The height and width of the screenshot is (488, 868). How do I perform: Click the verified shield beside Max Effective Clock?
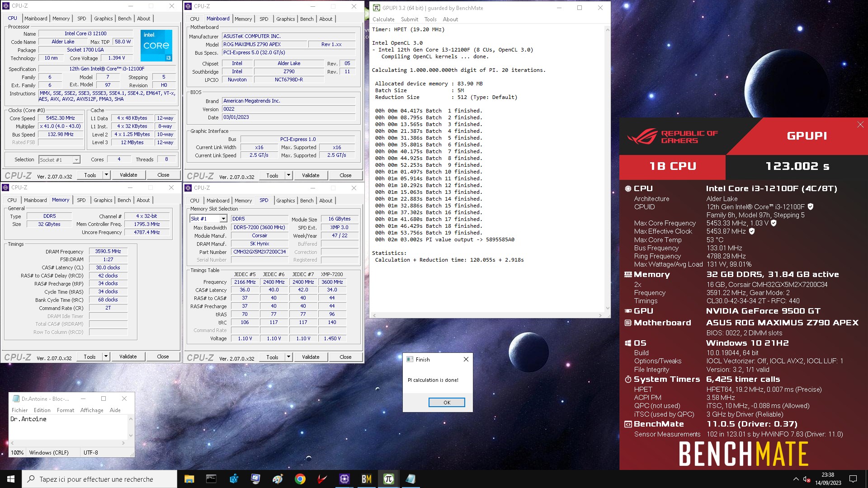tap(752, 231)
